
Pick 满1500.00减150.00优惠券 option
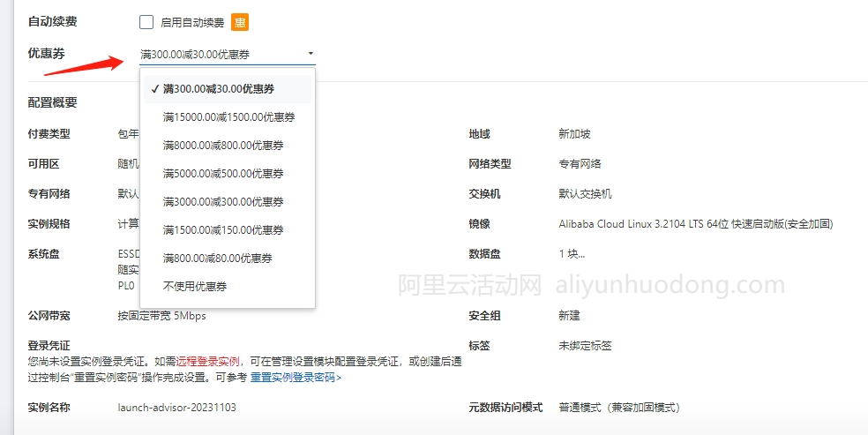(x=228, y=230)
